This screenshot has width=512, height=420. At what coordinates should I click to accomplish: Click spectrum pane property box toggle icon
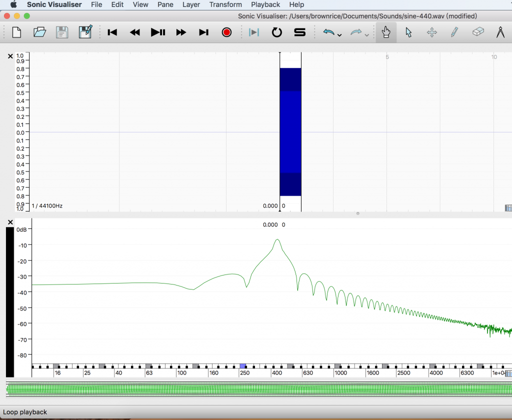tap(508, 373)
